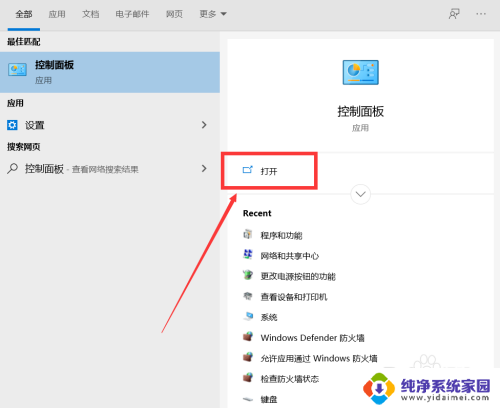Click the 系统 computer icon

pos(248,316)
